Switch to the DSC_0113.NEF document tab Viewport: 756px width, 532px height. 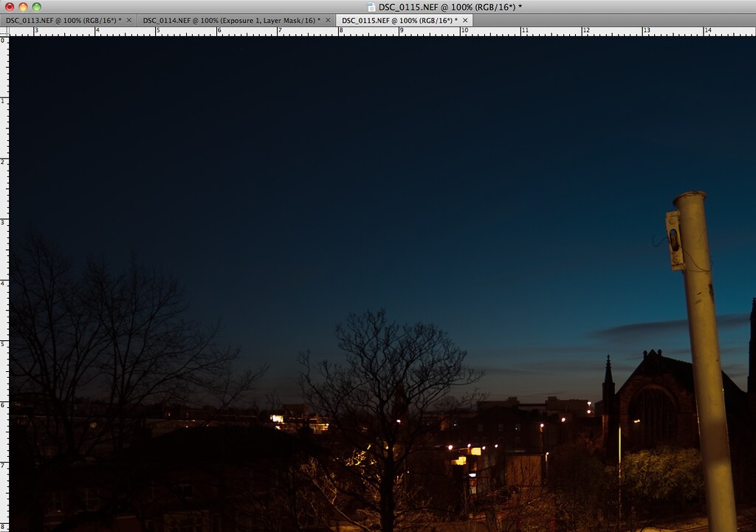(x=64, y=20)
